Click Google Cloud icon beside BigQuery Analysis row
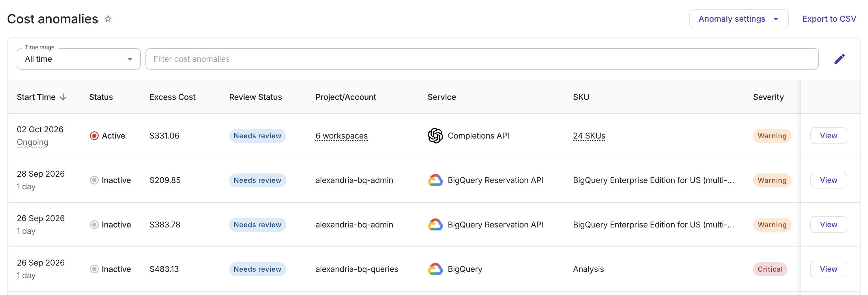The width and height of the screenshot is (868, 295). point(435,269)
